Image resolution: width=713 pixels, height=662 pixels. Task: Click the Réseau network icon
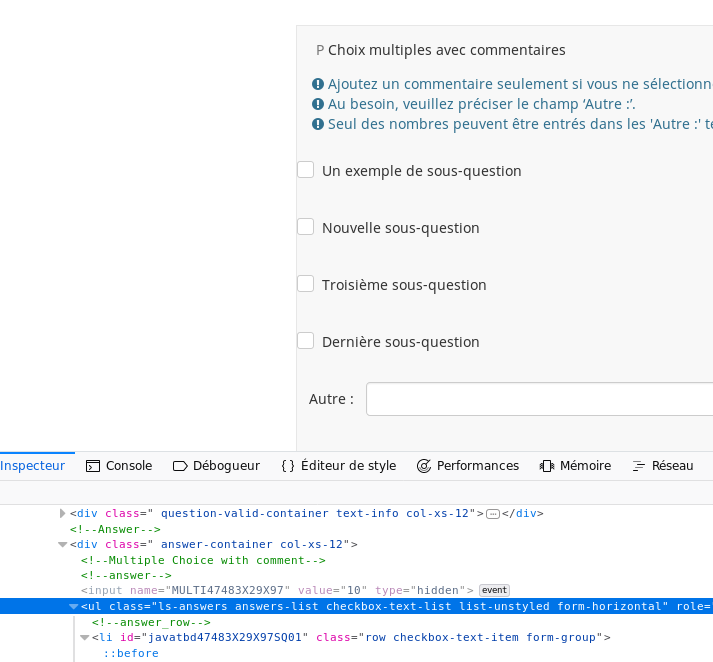[x=639, y=466]
